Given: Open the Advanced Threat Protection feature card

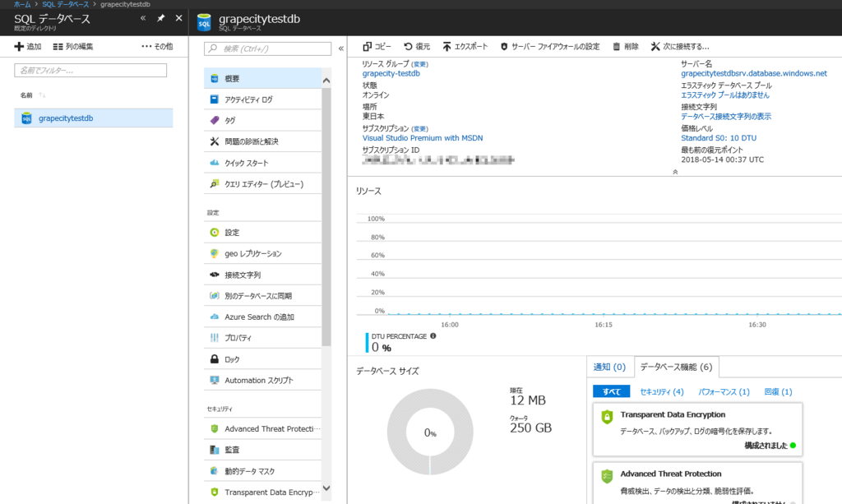Looking at the screenshot, I should pos(697,483).
